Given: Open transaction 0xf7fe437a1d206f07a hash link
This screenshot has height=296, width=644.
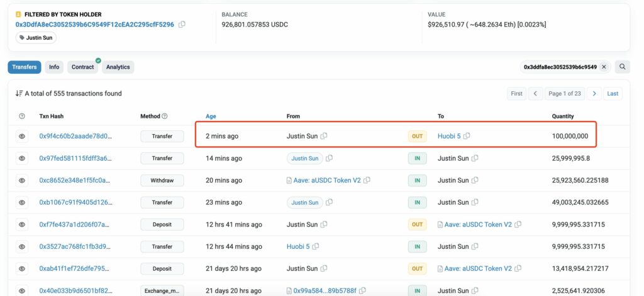Looking at the screenshot, I should pos(74,224).
